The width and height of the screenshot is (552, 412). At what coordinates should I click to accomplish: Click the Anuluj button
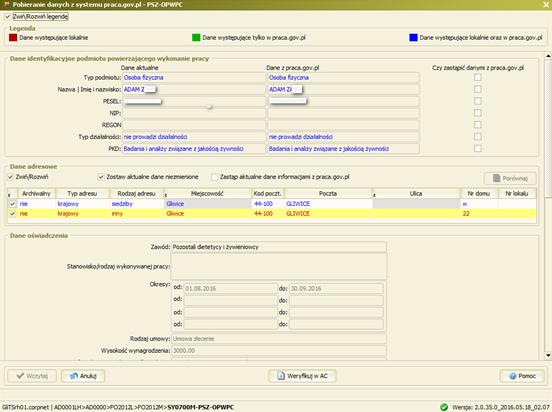[83, 376]
